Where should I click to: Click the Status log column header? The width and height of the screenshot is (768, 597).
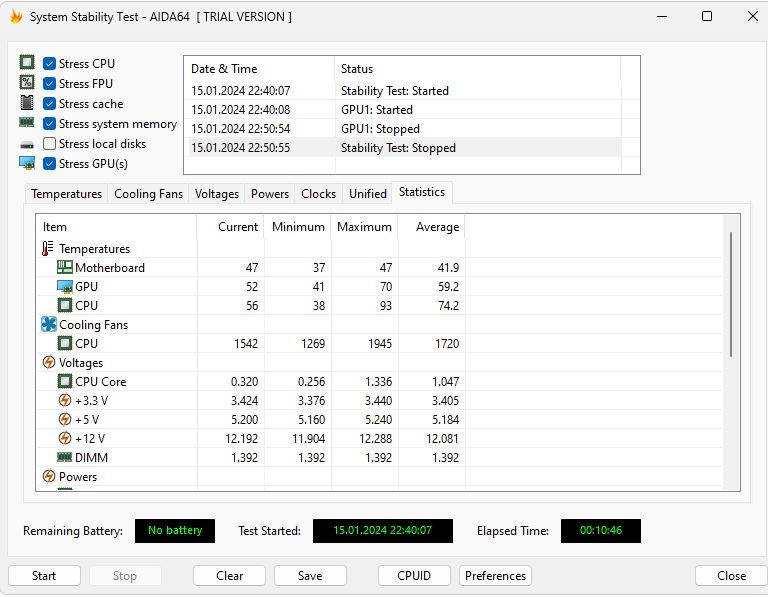[478, 69]
